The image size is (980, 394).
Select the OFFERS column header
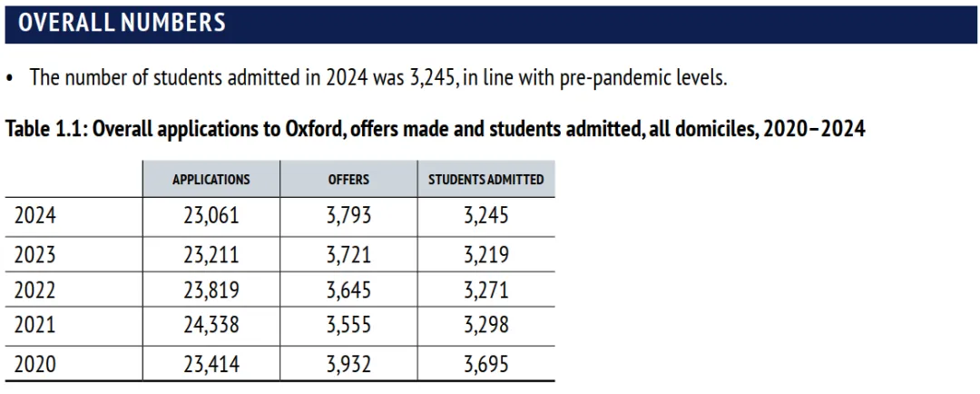[348, 180]
